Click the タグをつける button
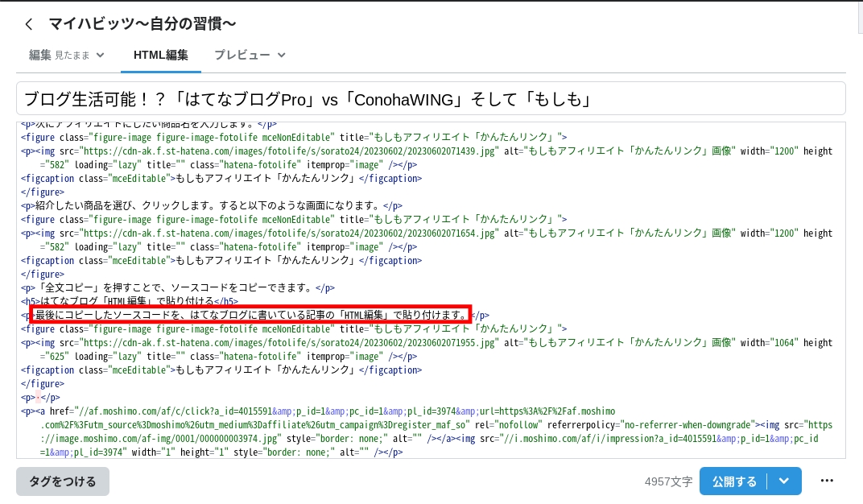Screen dimensions: 863x504 tap(62, 481)
